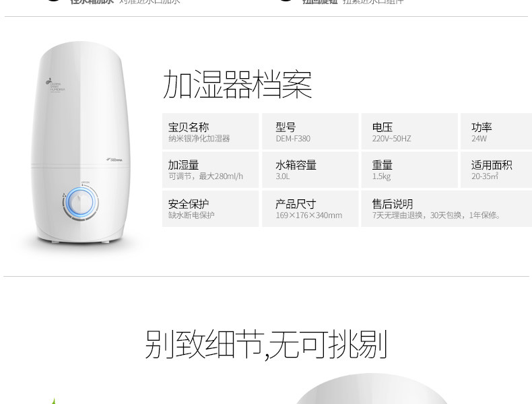Select the 电压 220V~50HZ cell
The image size is (532, 404).
(409, 131)
